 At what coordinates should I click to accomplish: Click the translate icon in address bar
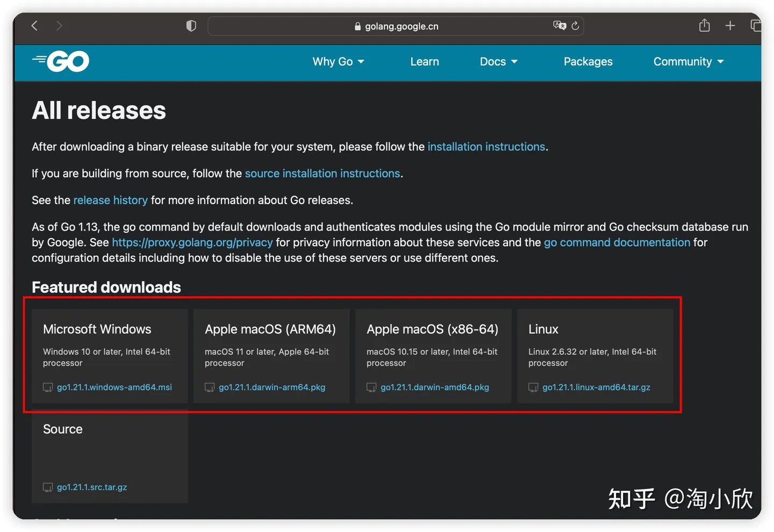(x=559, y=26)
